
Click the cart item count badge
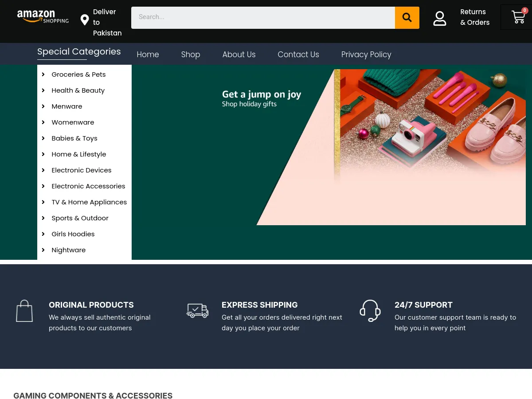(x=524, y=10)
